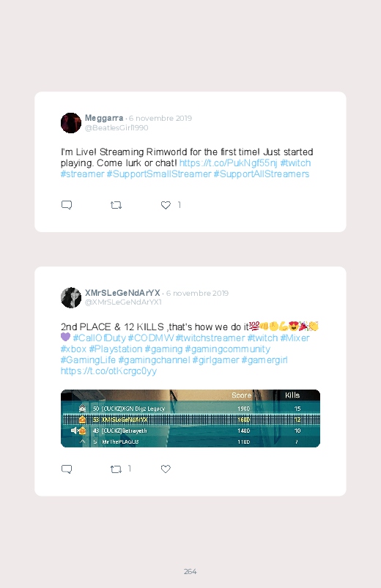The width and height of the screenshot is (381, 588).
Task: Click retweet icon on Meggarra's tweet
Action: coord(116,205)
